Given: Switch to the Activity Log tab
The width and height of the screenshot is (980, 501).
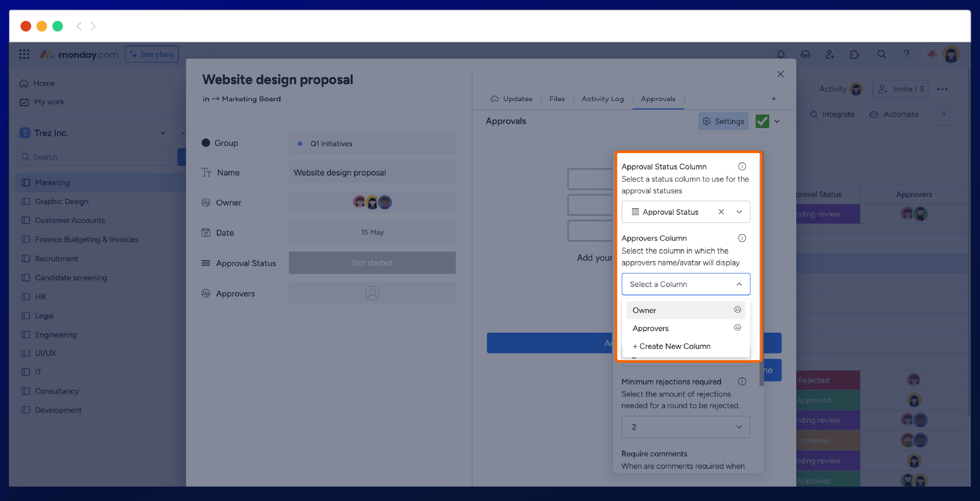Looking at the screenshot, I should 602,99.
